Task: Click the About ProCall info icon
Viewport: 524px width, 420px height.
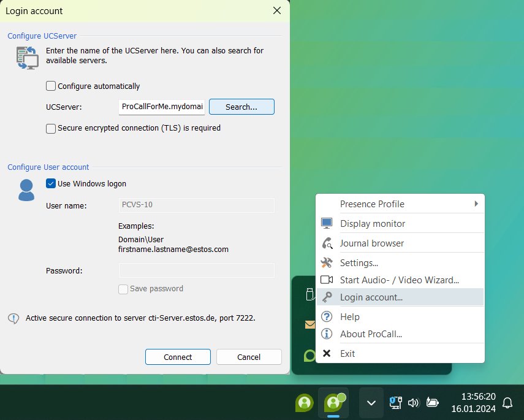Action: 327,334
